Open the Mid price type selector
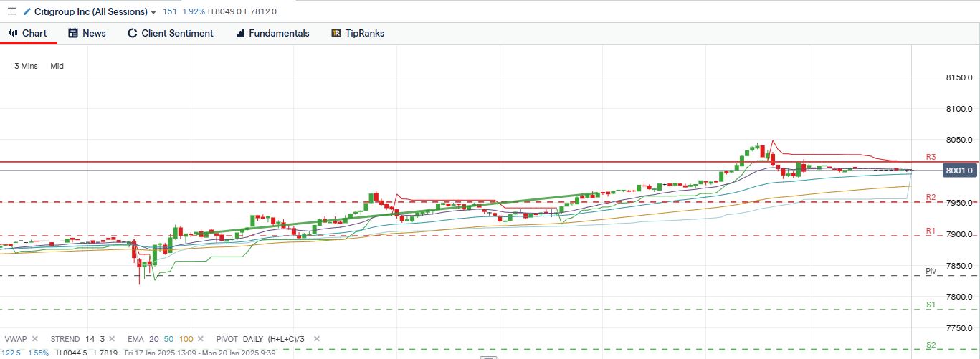 [x=57, y=66]
